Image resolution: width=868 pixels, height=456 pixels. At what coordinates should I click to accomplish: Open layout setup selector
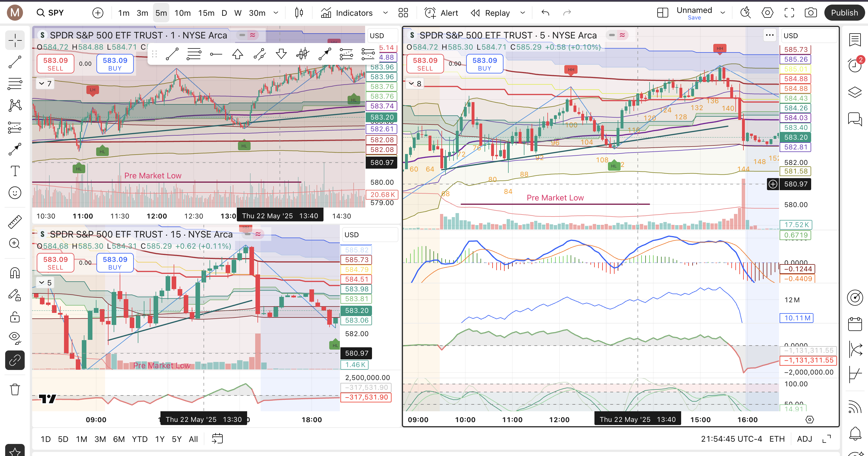tap(662, 13)
